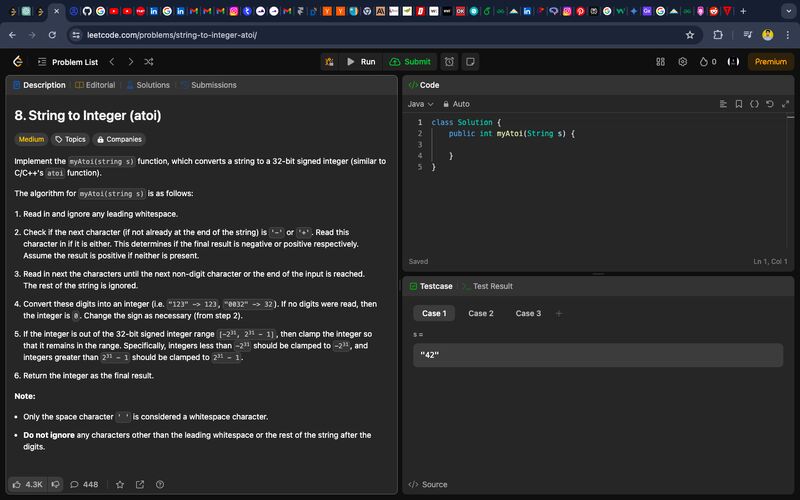The width and height of the screenshot is (800, 500).
Task: Open a new browser tab
Action: click(743, 11)
